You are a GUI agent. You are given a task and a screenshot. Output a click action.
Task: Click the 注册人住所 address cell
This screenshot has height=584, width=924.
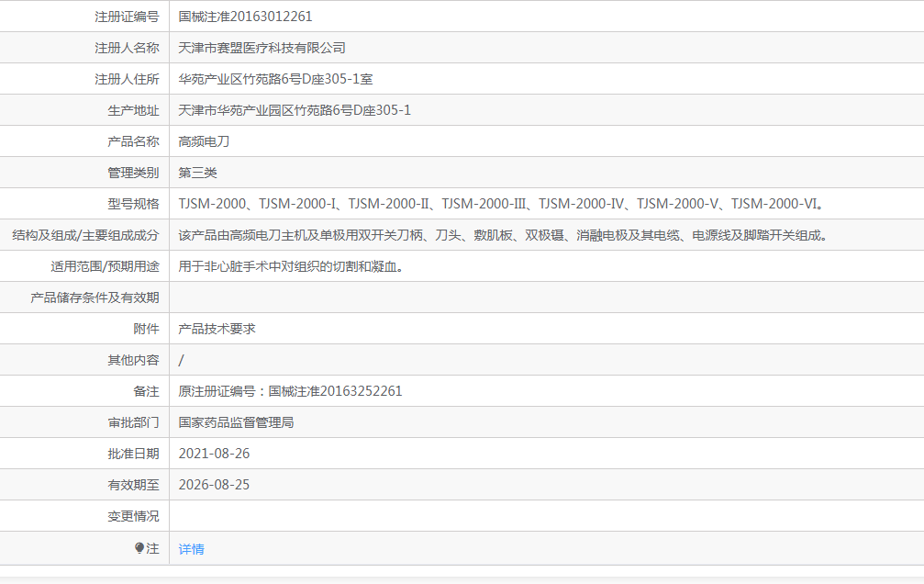tap(284, 78)
